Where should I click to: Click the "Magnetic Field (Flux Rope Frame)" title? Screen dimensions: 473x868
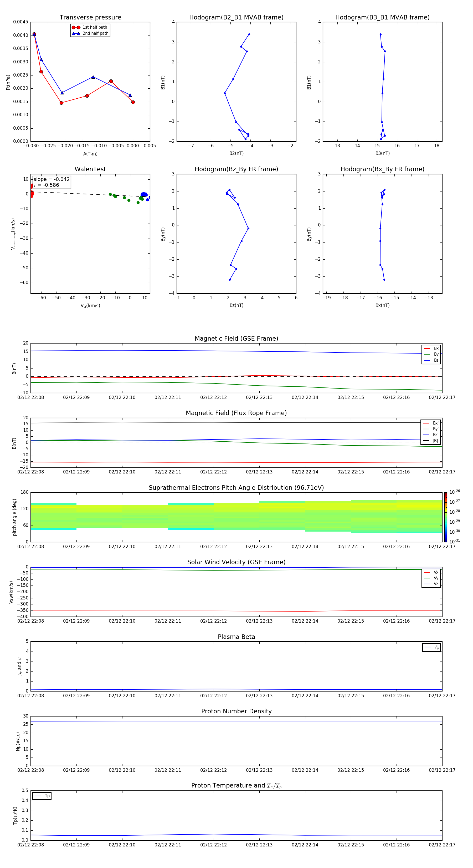tap(236, 413)
